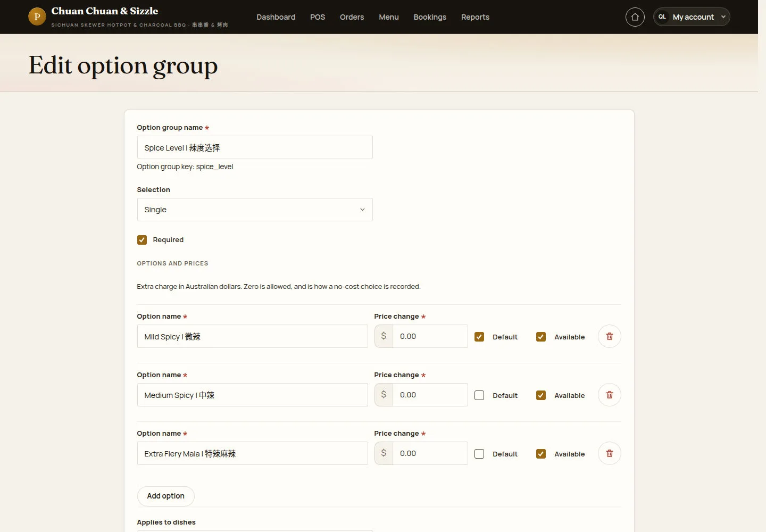Toggle the Required checkbox
The height and width of the screenshot is (532, 766).
[142, 240]
